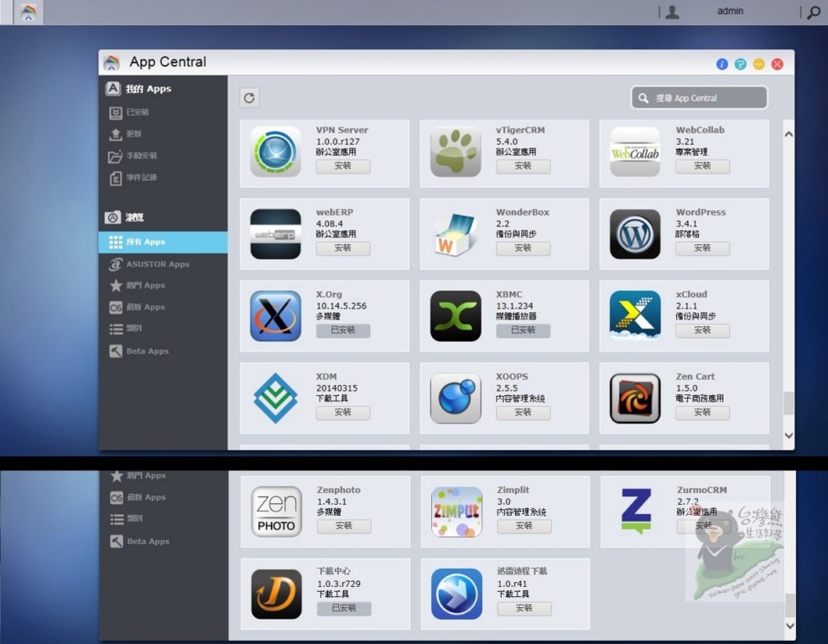The image size is (828, 644).
Task: Open the 下載中心 app icon
Action: coord(277,594)
